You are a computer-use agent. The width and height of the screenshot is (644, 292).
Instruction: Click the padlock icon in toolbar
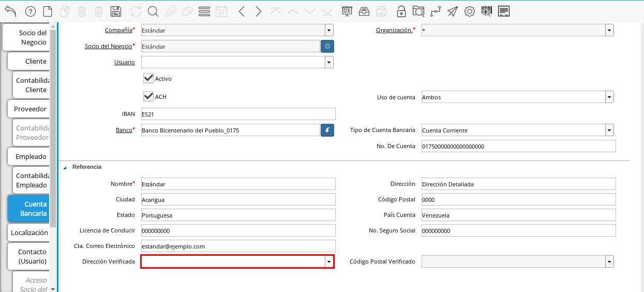(x=401, y=11)
